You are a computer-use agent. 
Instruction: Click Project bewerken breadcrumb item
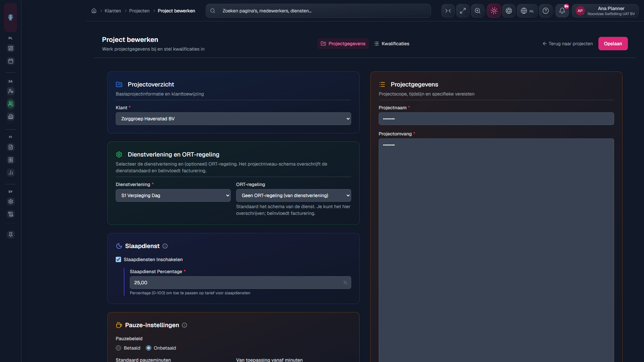(176, 11)
